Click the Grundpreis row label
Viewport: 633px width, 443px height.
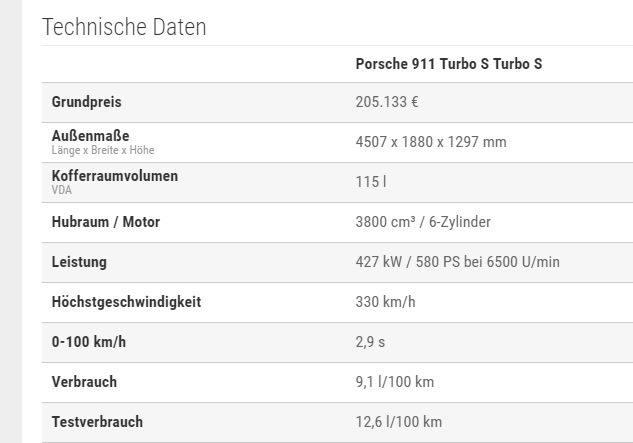(86, 102)
